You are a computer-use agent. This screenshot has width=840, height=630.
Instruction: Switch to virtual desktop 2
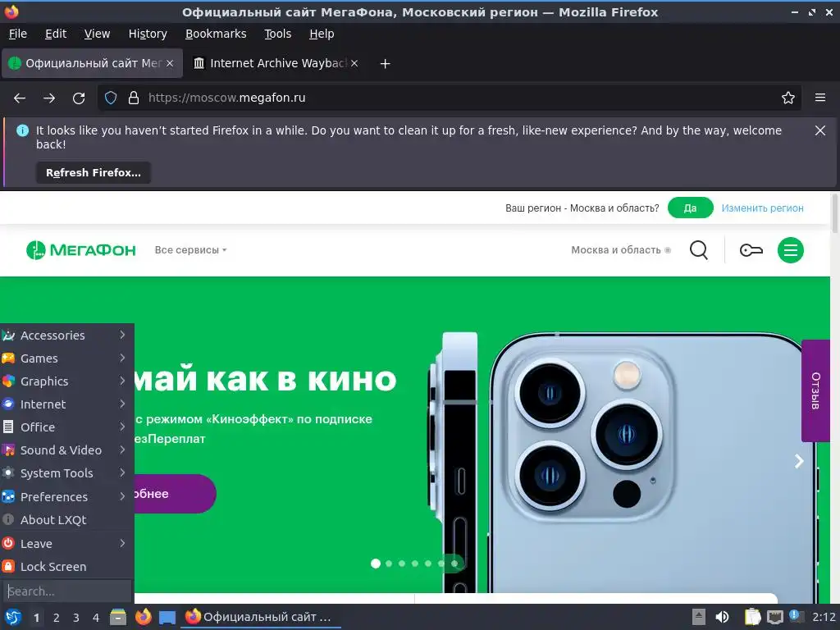point(57,618)
